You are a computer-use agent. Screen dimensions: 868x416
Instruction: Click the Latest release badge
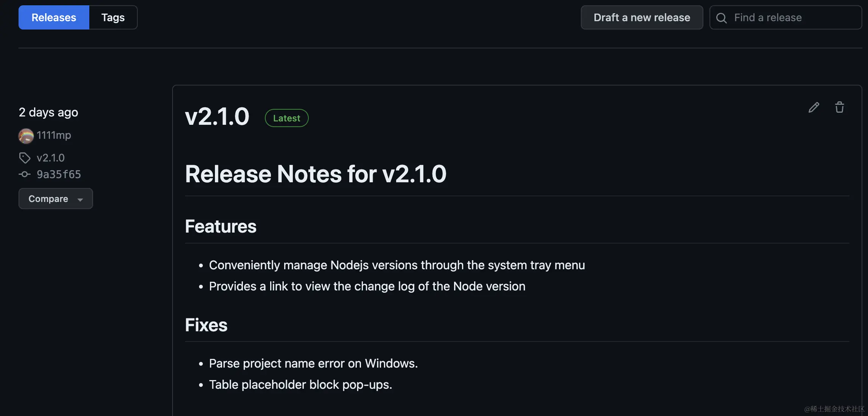pyautogui.click(x=286, y=118)
